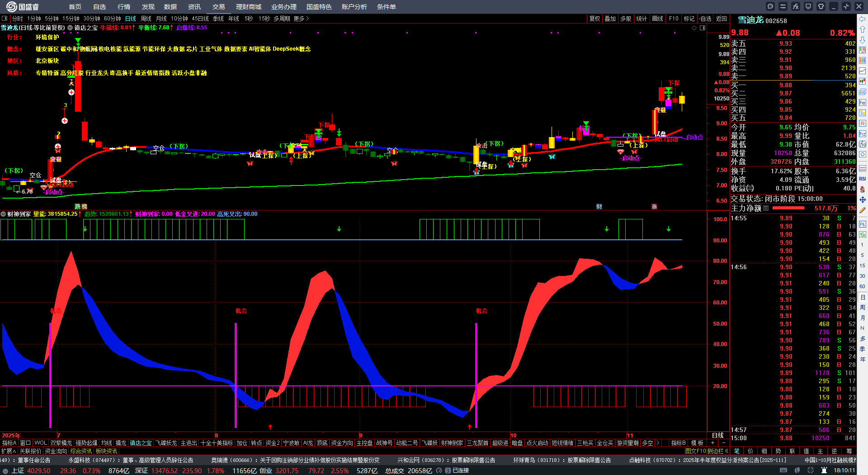Viewport: 868px width, 475px height.
Task: Open the skin theme shirt icon
Action: coord(821,6)
